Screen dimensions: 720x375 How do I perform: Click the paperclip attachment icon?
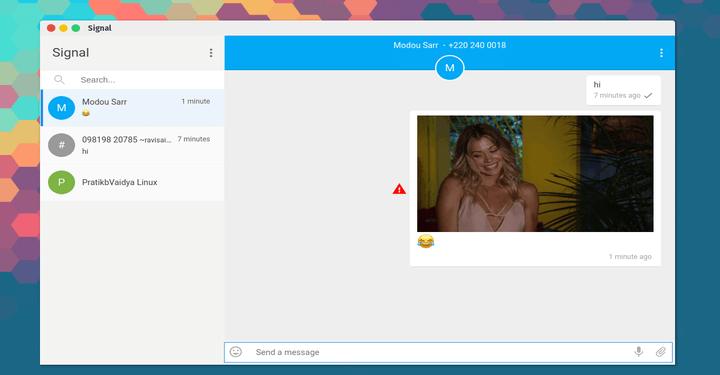[660, 352]
